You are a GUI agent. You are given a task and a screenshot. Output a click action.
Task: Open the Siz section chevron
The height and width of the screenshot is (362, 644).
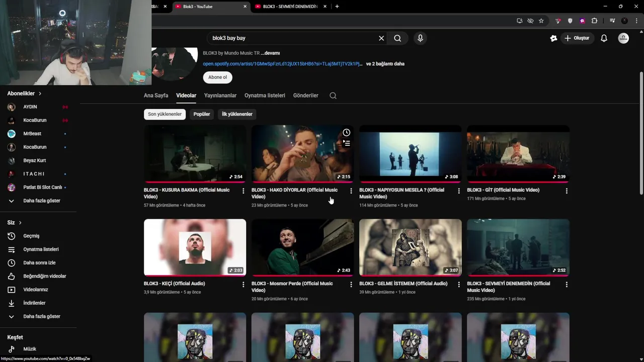(20, 223)
